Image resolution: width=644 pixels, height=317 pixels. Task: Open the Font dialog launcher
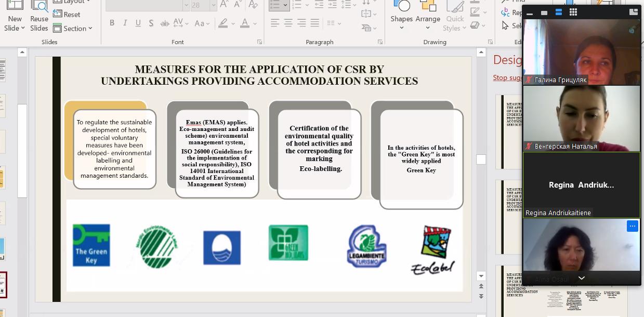click(259, 42)
